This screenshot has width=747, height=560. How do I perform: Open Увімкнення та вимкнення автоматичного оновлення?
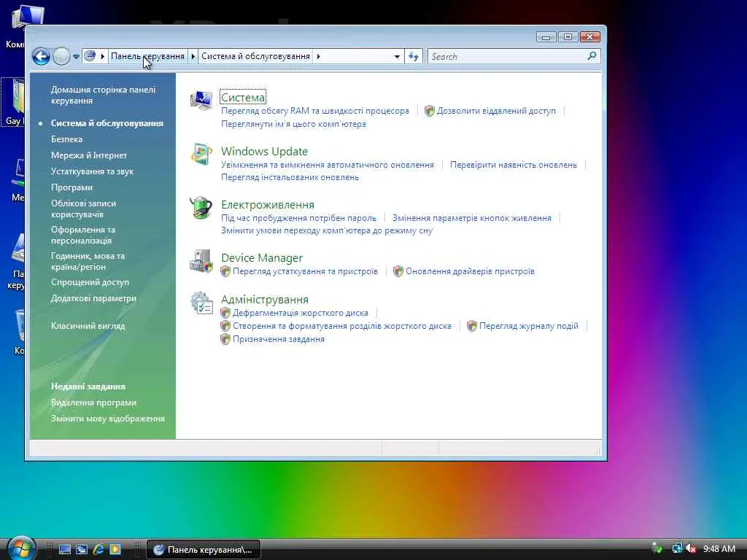328,165
